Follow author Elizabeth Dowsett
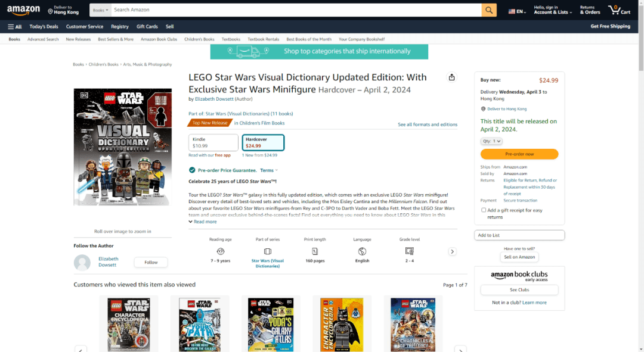644x352 pixels. point(150,262)
